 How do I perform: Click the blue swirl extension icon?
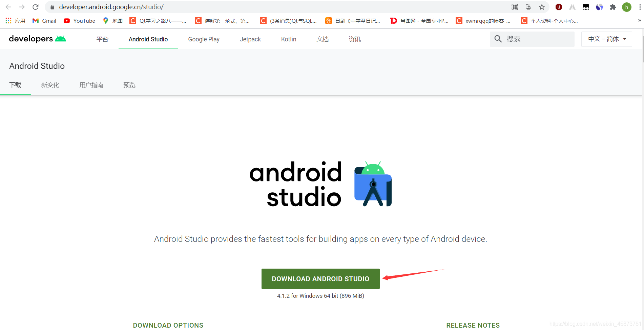pyautogui.click(x=599, y=7)
